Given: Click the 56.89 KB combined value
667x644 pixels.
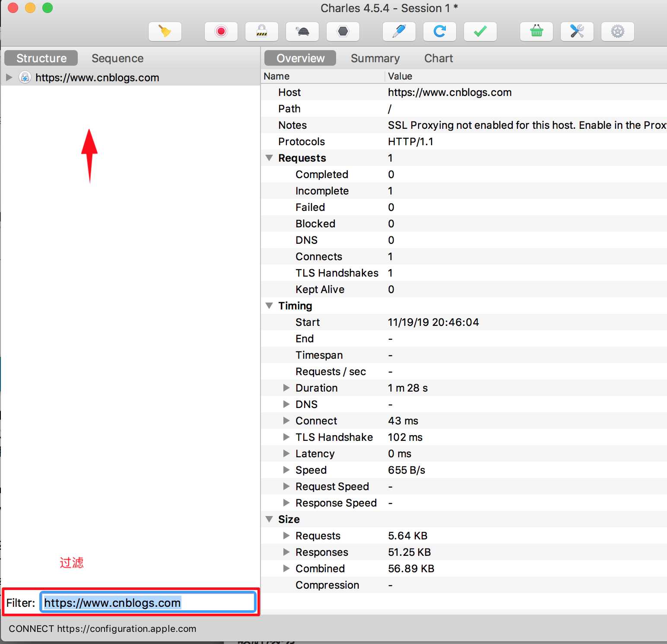Looking at the screenshot, I should (x=411, y=568).
